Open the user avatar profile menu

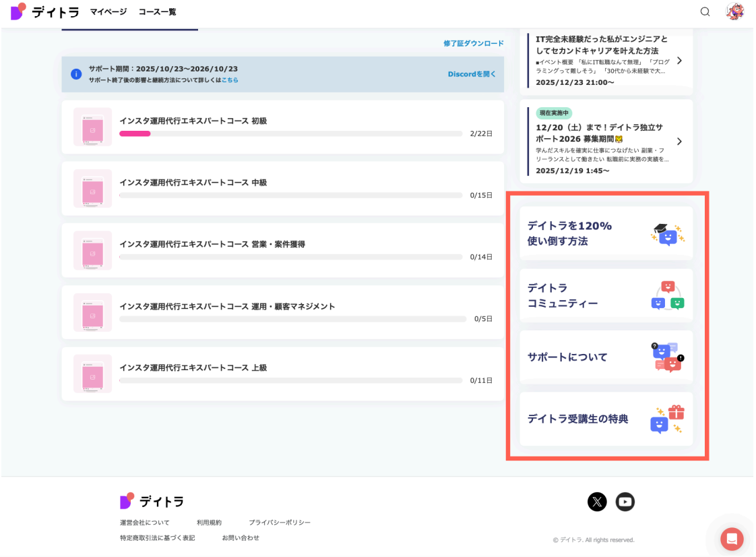click(x=735, y=11)
